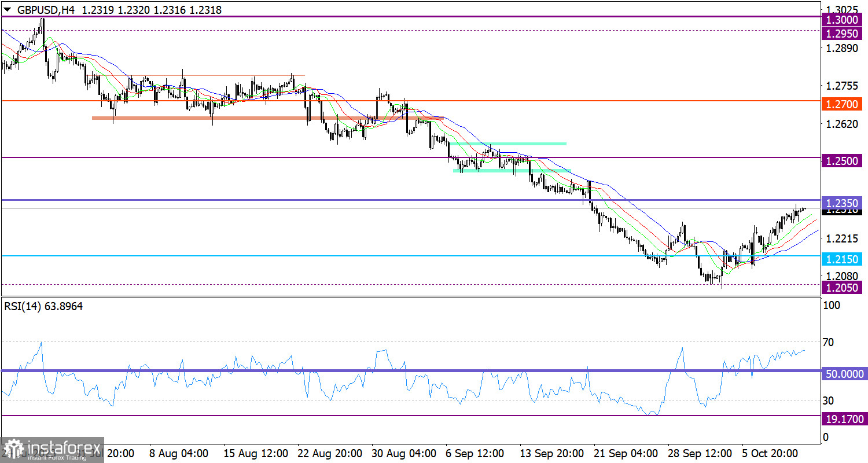Click the 13 Sep 20:00 time label
This screenshot has width=868, height=463.
[551, 453]
